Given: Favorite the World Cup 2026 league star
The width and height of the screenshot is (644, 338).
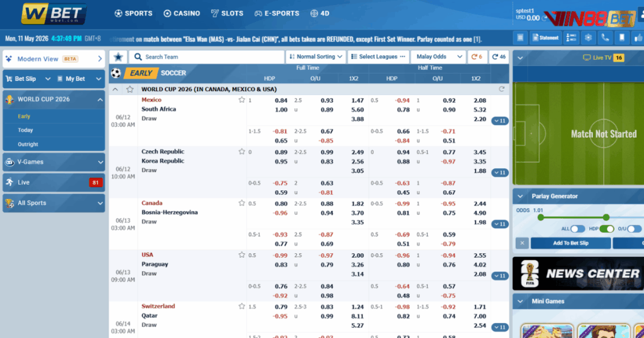Looking at the screenshot, I should pos(130,89).
